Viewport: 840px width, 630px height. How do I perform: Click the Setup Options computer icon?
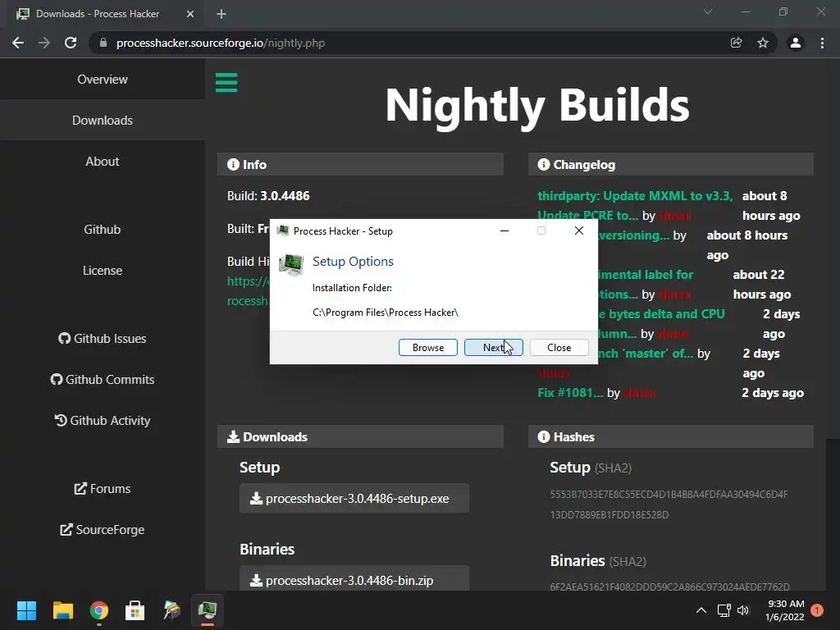tap(291, 264)
